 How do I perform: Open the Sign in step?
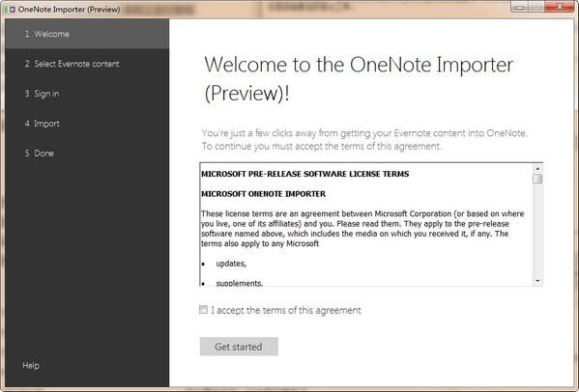pyautogui.click(x=87, y=94)
